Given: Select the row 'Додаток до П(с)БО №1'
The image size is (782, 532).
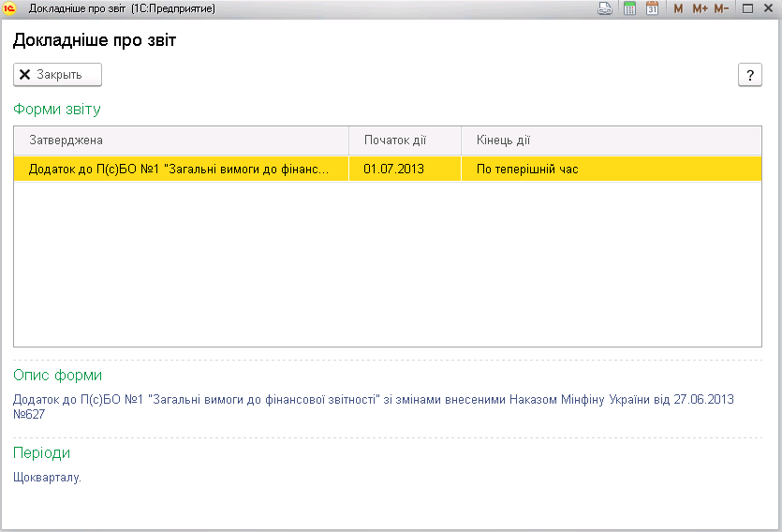Looking at the screenshot, I should click(388, 169).
